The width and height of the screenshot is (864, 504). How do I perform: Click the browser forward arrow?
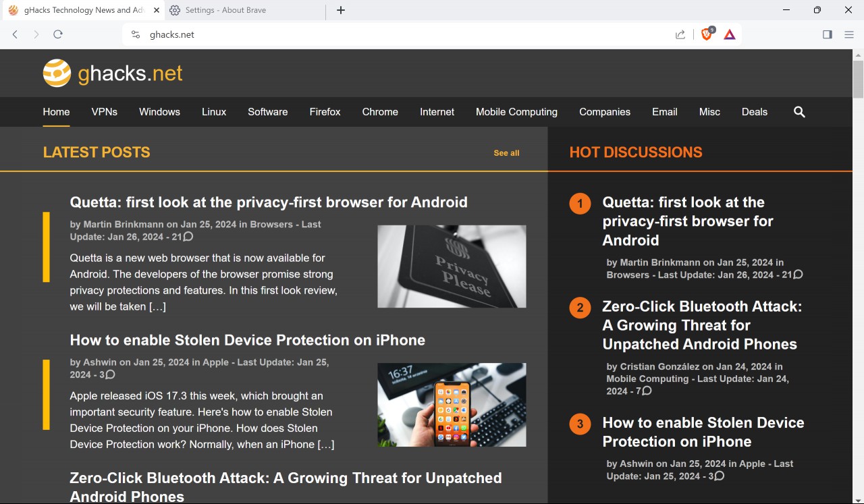pyautogui.click(x=36, y=34)
